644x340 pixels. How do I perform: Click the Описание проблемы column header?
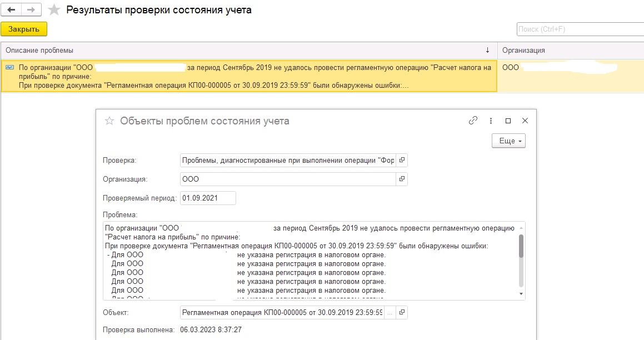[222, 51]
